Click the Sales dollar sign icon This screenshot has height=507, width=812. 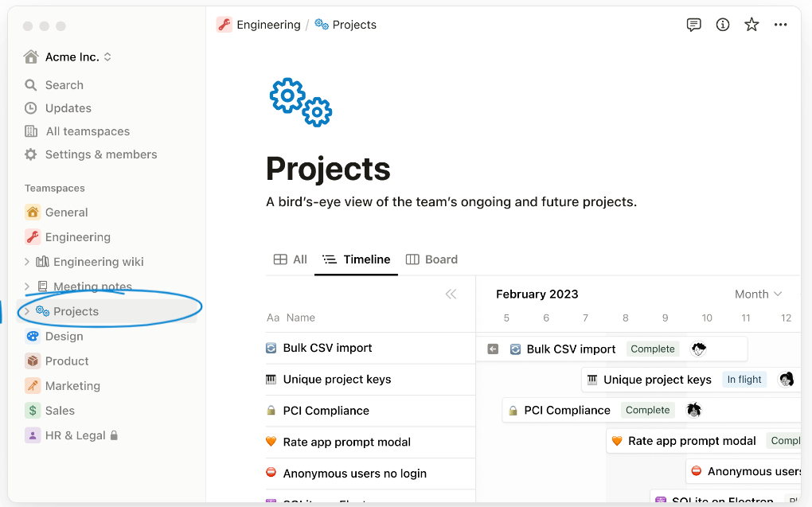(33, 411)
